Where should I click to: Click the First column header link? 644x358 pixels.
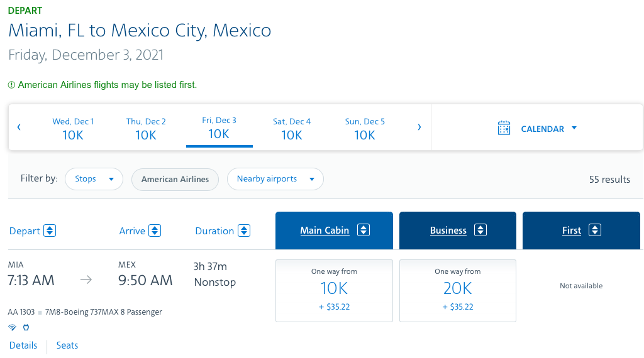tap(571, 231)
